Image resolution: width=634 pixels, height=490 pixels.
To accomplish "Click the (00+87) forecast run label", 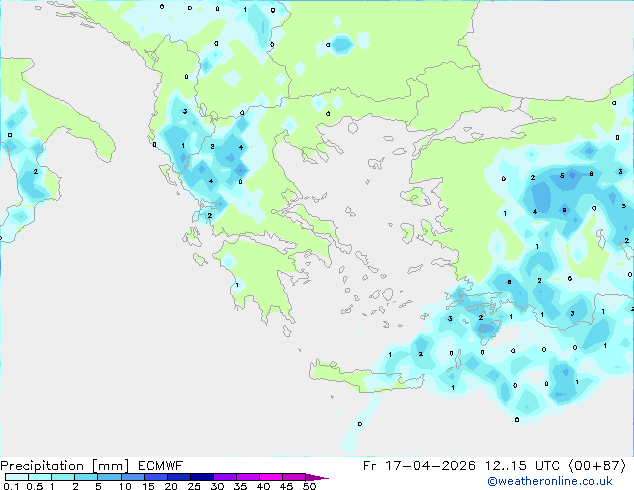I will point(598,466).
